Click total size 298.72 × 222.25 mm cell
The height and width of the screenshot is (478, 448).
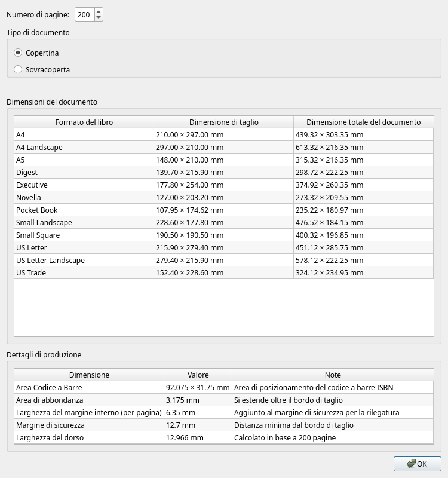pyautogui.click(x=364, y=172)
